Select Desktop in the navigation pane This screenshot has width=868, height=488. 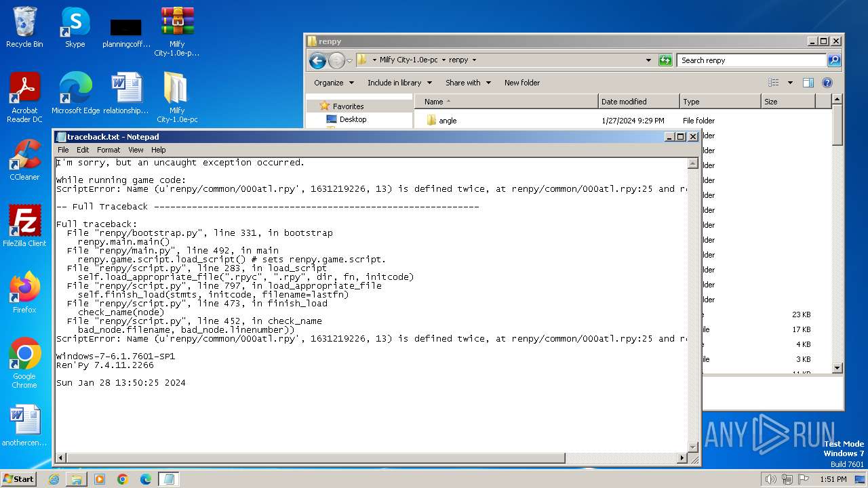pyautogui.click(x=353, y=119)
